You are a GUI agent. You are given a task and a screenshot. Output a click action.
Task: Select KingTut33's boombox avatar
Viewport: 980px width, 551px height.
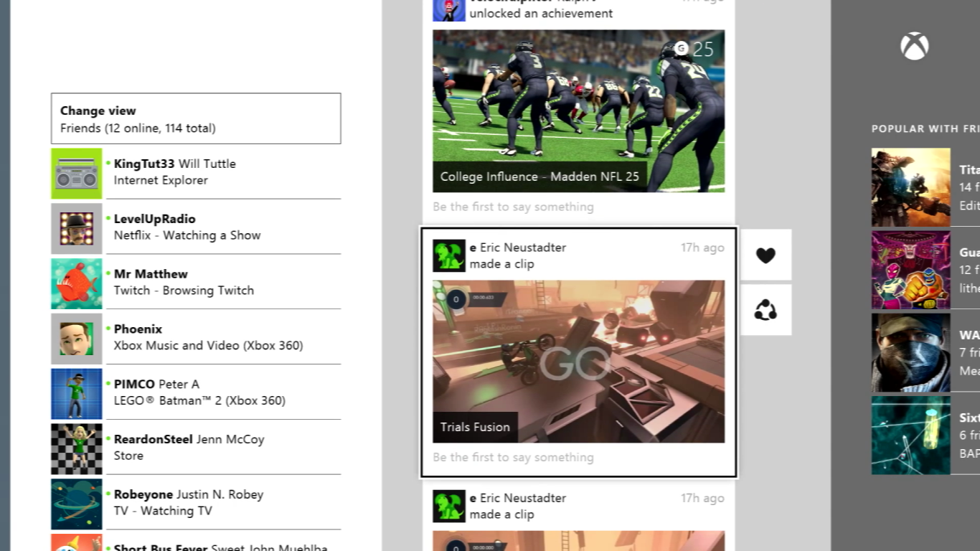click(77, 174)
